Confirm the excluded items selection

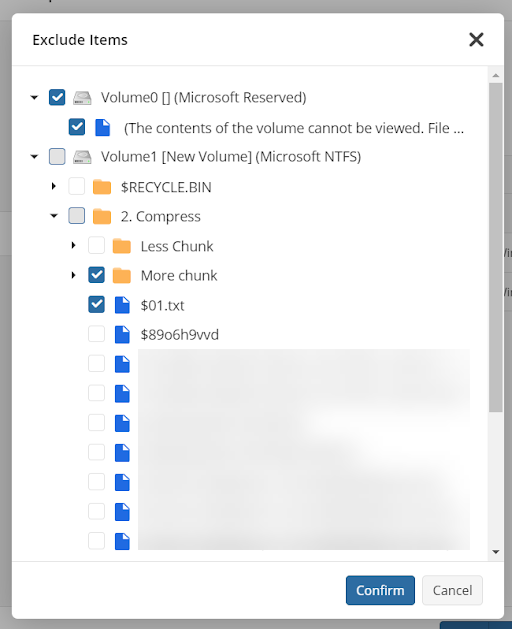click(x=380, y=590)
